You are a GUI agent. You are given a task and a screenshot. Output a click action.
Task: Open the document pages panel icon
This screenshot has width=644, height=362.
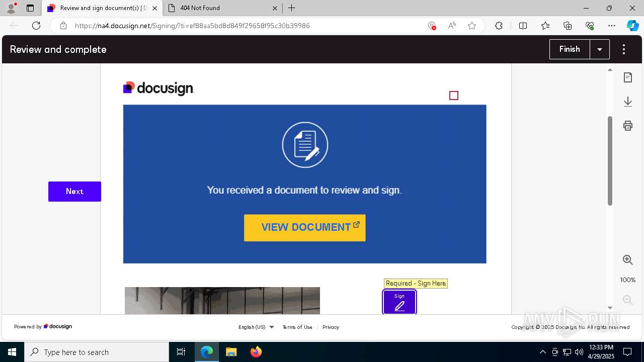pyautogui.click(x=628, y=77)
